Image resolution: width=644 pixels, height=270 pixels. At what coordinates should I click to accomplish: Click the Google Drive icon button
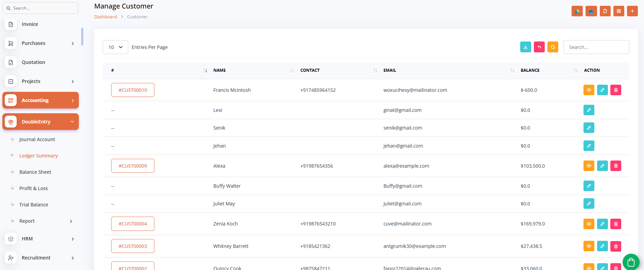coord(577,11)
